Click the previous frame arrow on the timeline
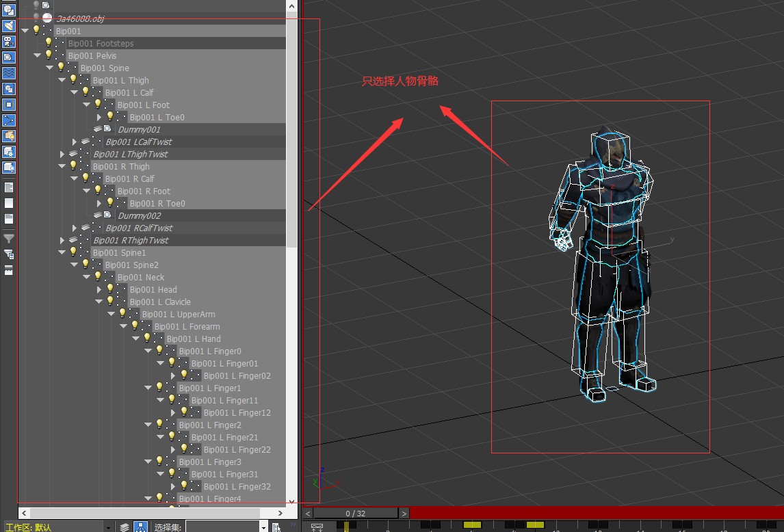This screenshot has width=784, height=532. (x=306, y=512)
